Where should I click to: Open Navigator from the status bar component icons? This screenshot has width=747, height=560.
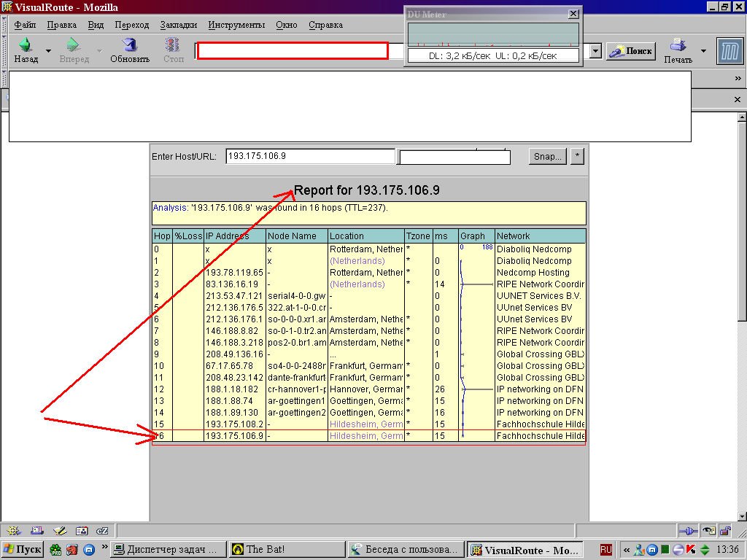tap(14, 531)
